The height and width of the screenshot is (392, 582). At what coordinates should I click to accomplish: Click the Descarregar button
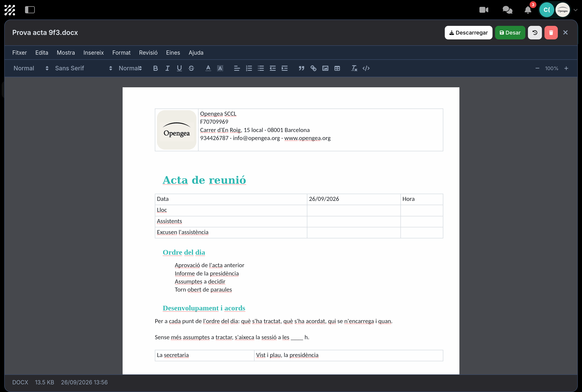[x=468, y=32]
